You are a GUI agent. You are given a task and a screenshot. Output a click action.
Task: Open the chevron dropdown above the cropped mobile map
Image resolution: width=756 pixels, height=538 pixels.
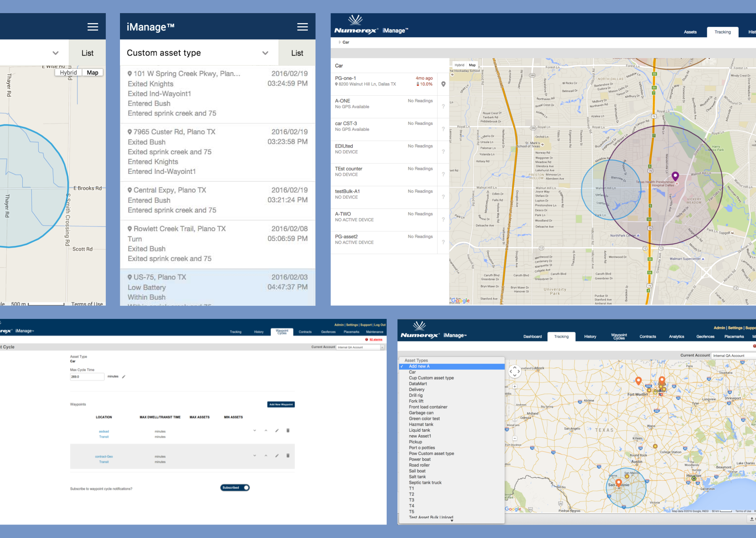(x=55, y=53)
